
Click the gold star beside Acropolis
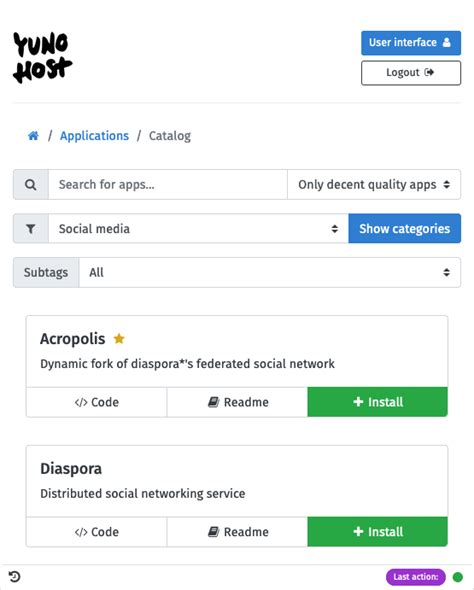point(119,339)
